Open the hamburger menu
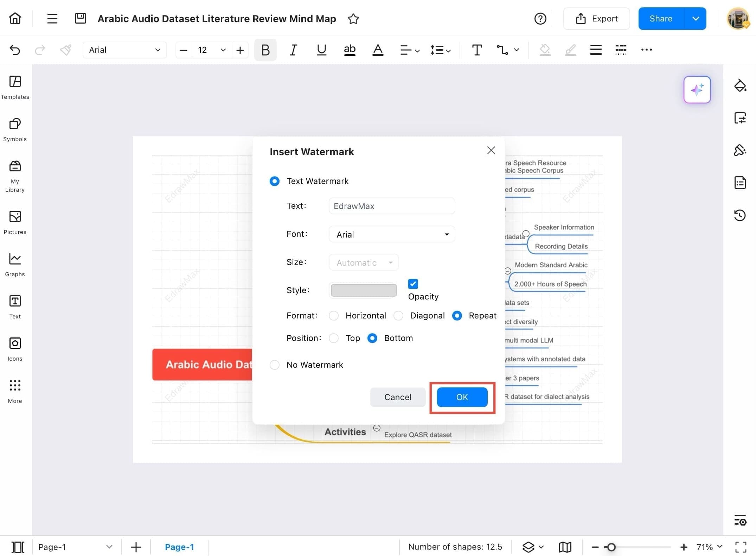 pyautogui.click(x=52, y=18)
